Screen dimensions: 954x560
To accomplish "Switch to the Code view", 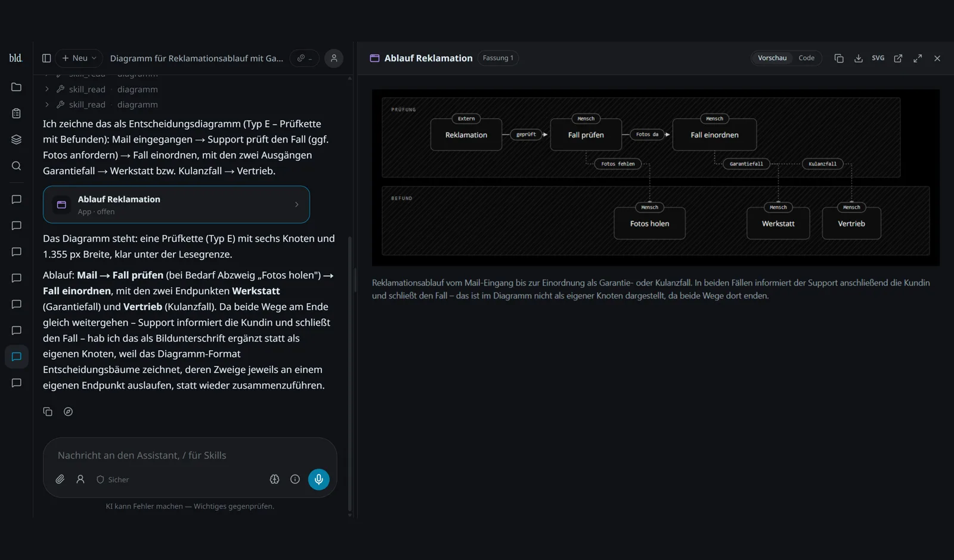I will coord(806,58).
